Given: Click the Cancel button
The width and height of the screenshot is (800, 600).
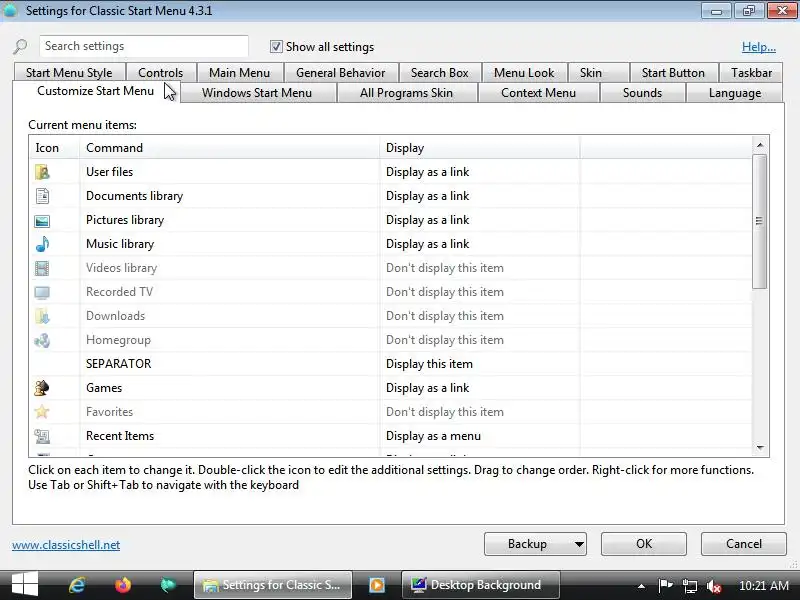Looking at the screenshot, I should tap(743, 544).
